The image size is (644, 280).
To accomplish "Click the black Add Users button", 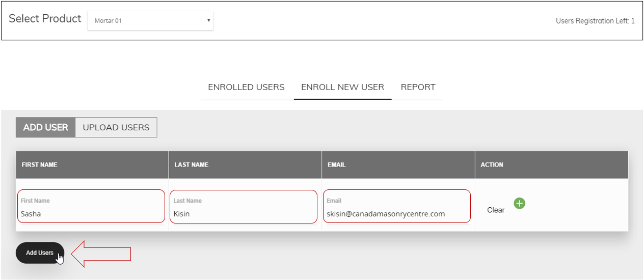I will coord(40,253).
